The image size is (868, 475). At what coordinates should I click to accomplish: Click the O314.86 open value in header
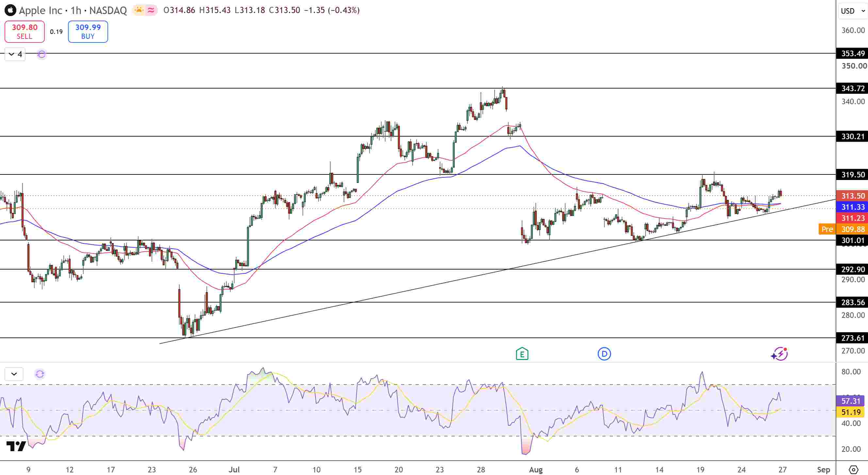[x=179, y=10]
